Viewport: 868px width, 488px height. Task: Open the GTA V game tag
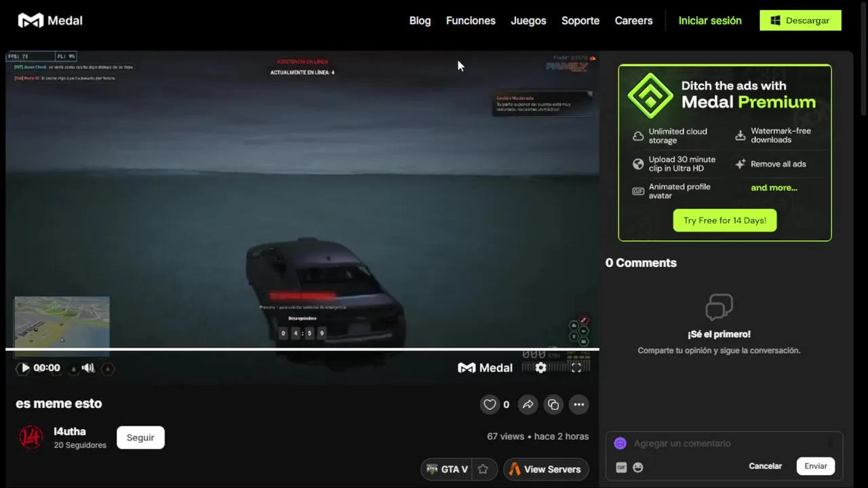[x=447, y=469]
